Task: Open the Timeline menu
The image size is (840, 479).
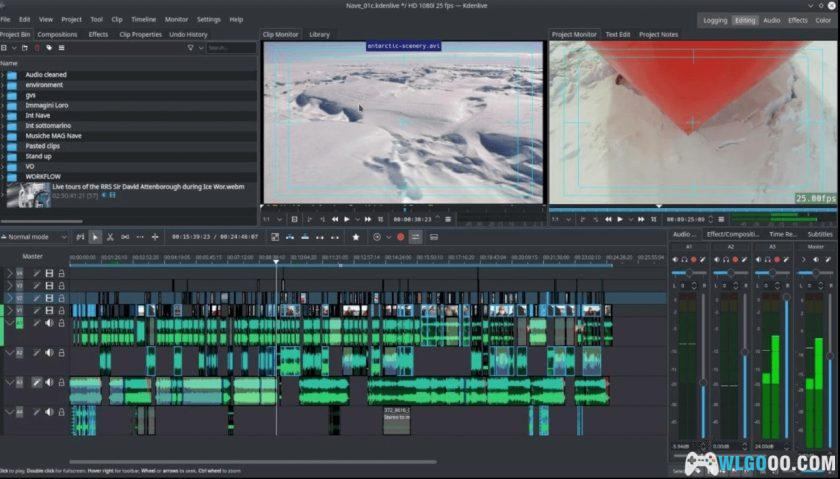Action: pos(143,19)
